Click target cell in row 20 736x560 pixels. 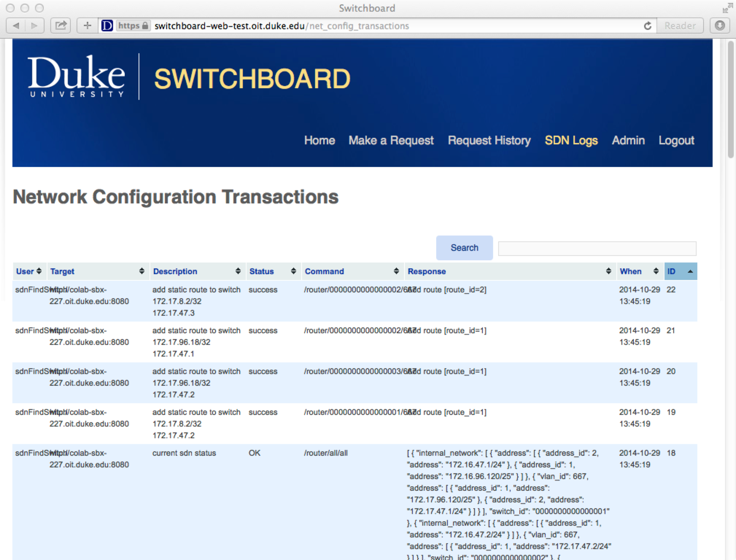tap(89, 377)
